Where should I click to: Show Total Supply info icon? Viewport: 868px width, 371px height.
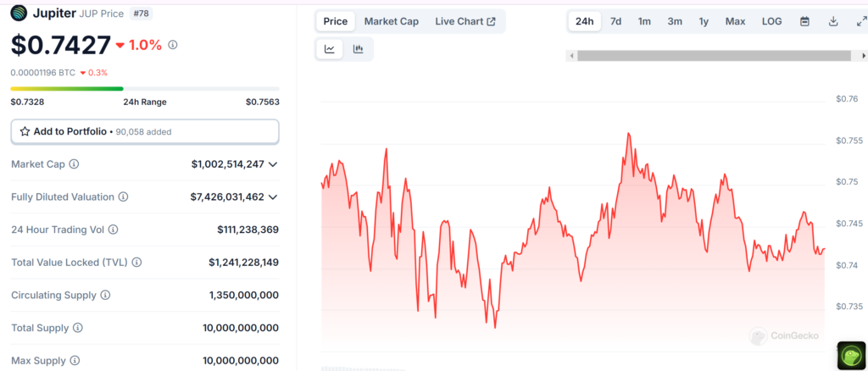tap(78, 328)
